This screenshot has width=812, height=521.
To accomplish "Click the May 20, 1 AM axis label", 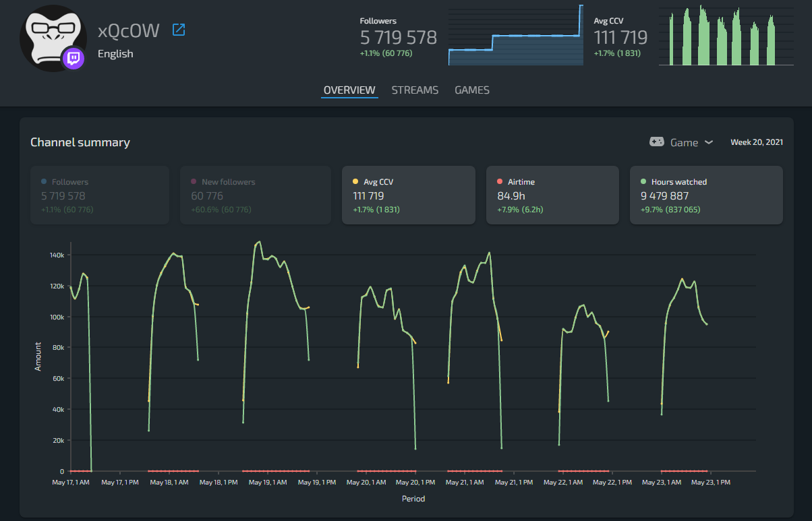I will pyautogui.click(x=366, y=483).
